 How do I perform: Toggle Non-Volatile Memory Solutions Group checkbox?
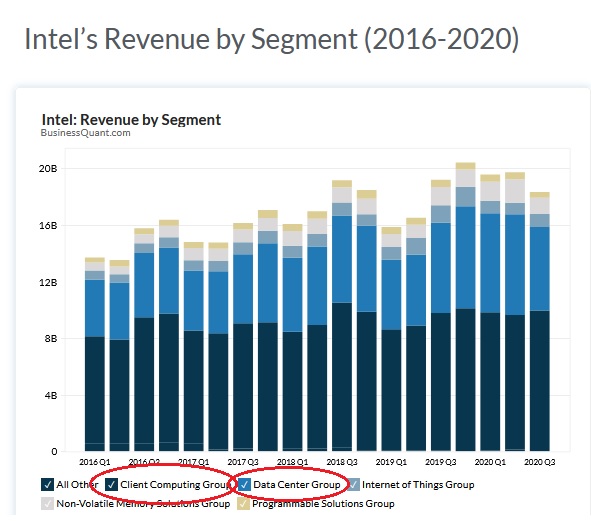[47, 504]
